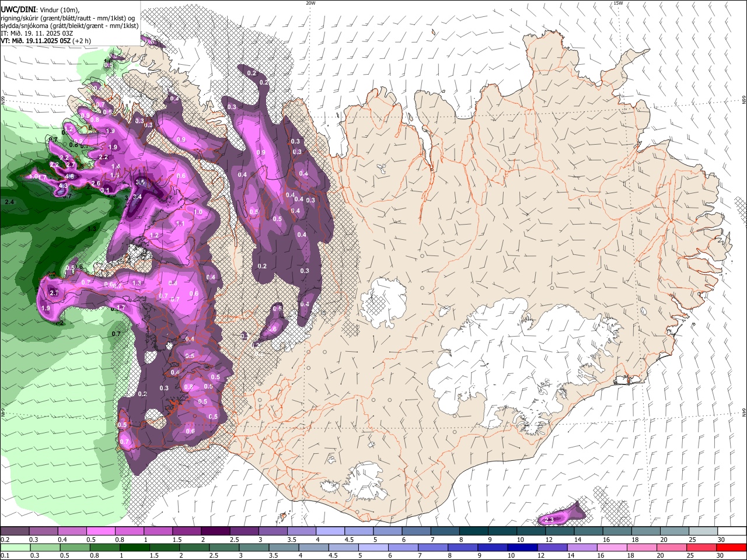Select upper legend swatch between 4 and 4.5
Screen dimensions: 747x560
pos(330,531)
